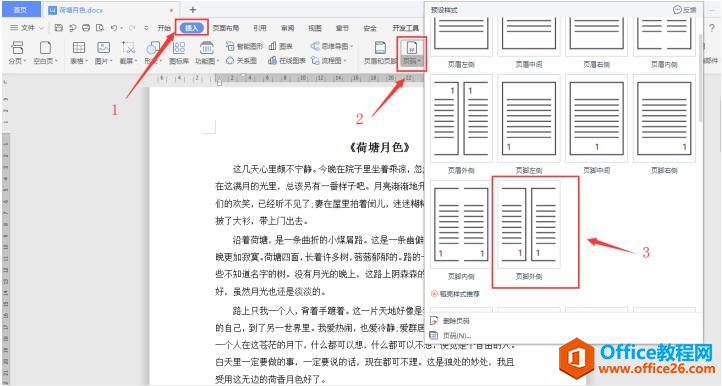Switch to the 审阅 ribbon tab

[x=287, y=28]
